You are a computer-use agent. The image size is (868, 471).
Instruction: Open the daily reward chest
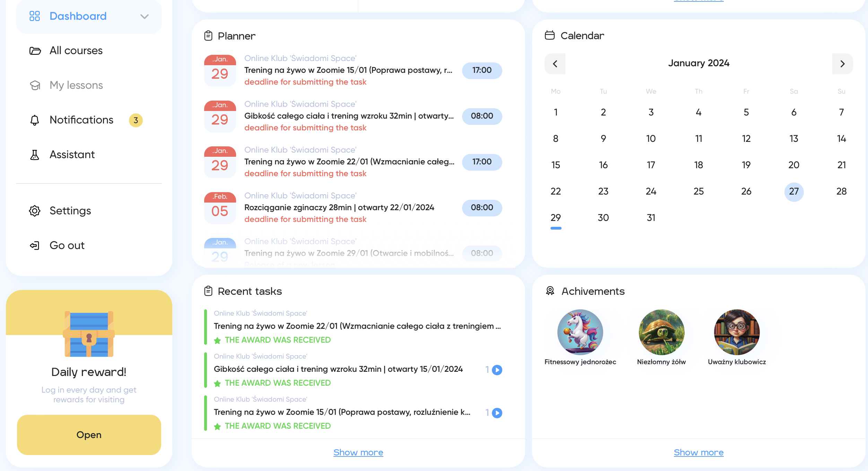(x=89, y=435)
